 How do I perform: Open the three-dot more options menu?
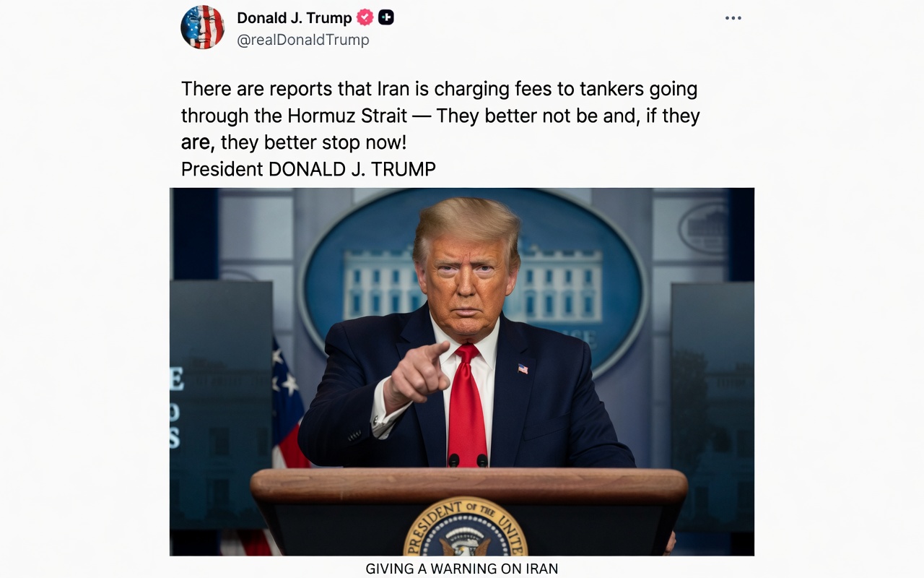tap(733, 18)
